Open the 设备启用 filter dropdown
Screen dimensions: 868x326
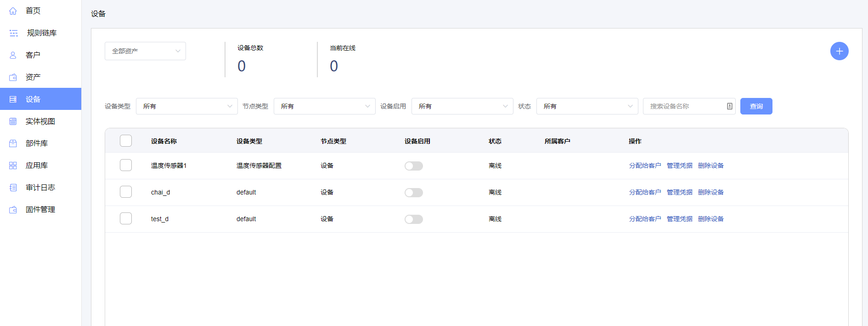pyautogui.click(x=462, y=106)
